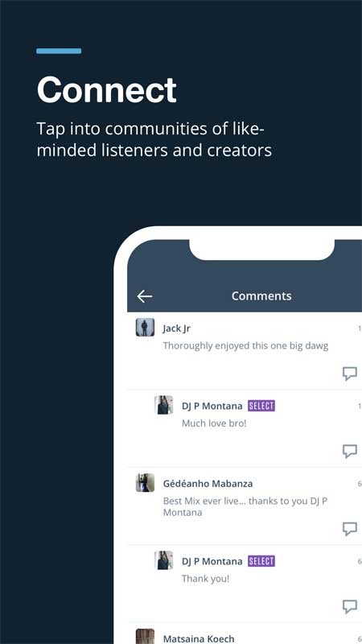Tap the "Connect" heading
The height and width of the screenshot is (644, 362).
point(107,90)
